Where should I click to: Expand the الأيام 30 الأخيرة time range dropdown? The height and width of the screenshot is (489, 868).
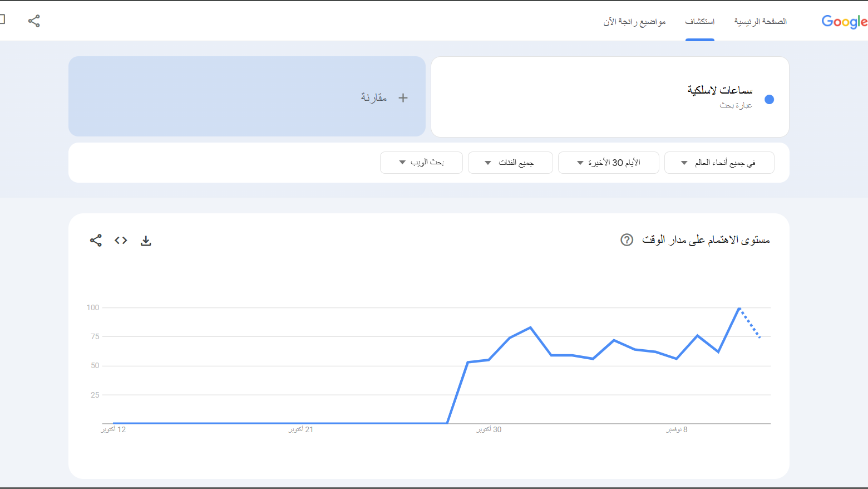click(x=609, y=162)
